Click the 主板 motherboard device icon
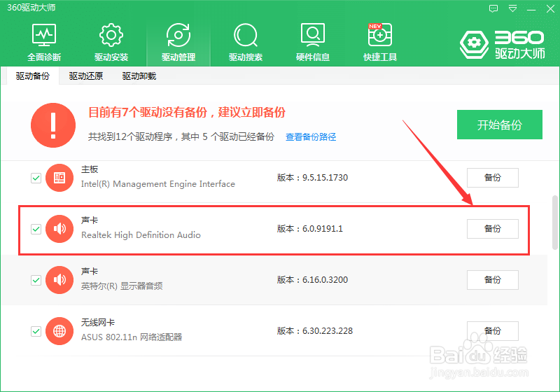 click(x=59, y=178)
